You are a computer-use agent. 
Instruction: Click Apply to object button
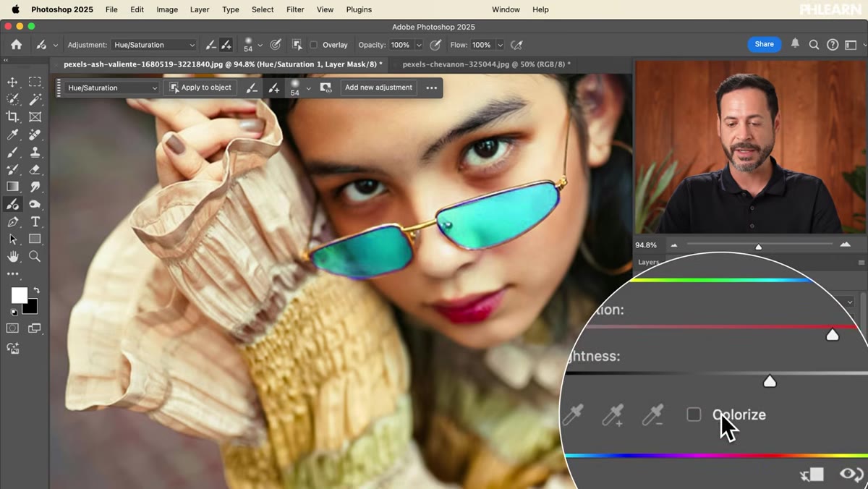coord(200,88)
